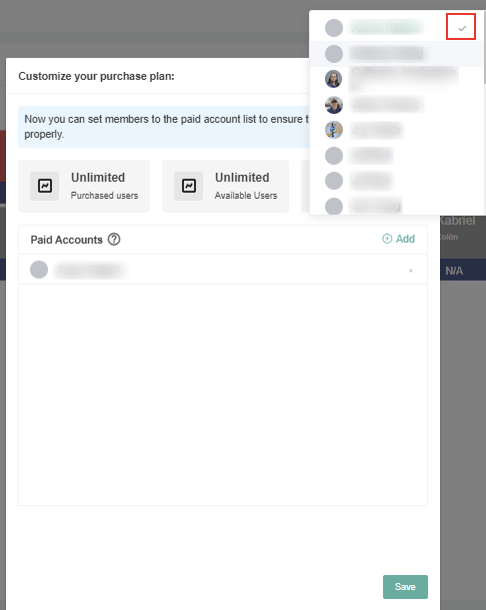This screenshot has height=610, width=486.
Task: Choose the member with the woman-in-glasses avatar
Action: point(397,79)
